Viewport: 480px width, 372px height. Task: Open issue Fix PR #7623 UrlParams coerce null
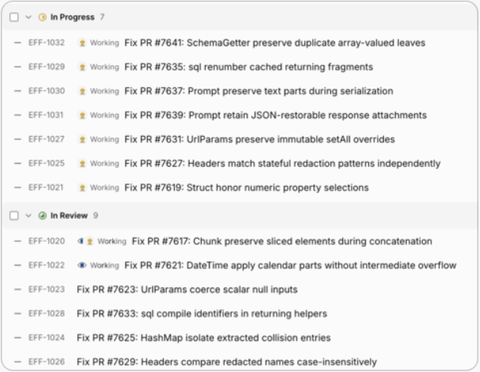[187, 289]
